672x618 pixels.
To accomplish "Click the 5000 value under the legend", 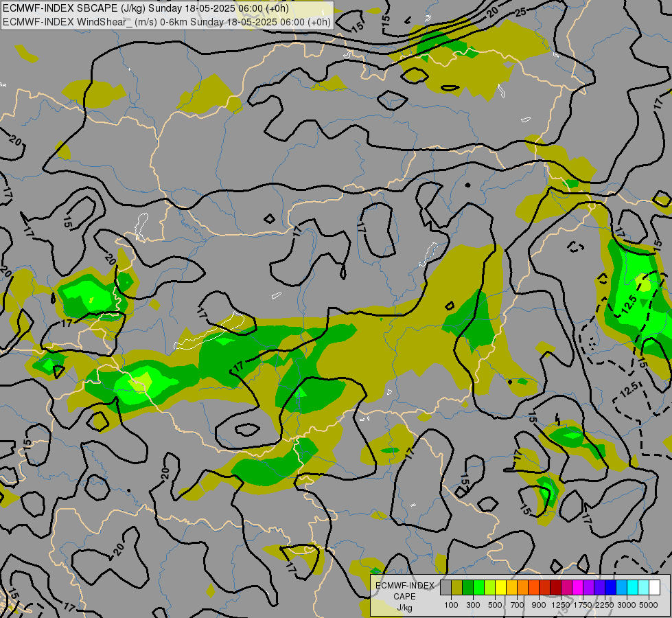I will click(649, 605).
